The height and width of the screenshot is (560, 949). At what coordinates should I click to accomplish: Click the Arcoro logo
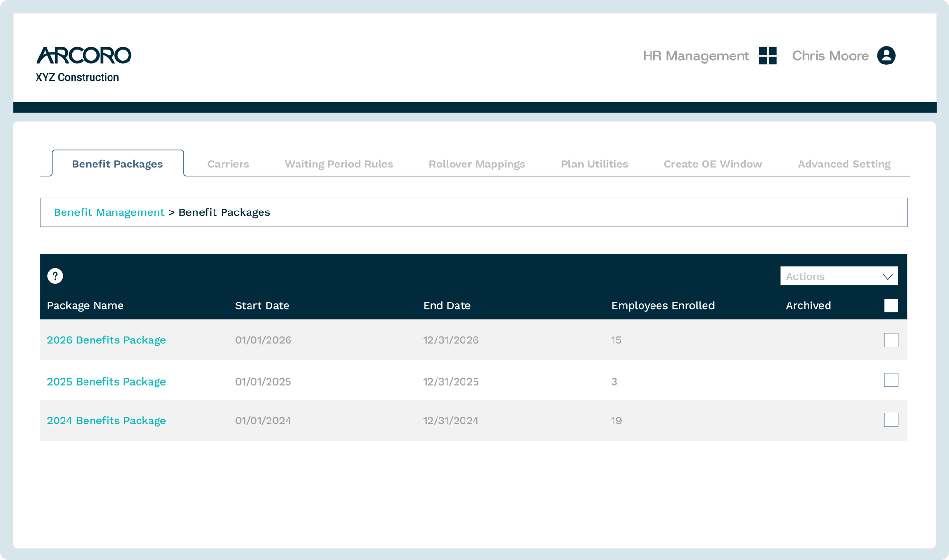[x=84, y=55]
